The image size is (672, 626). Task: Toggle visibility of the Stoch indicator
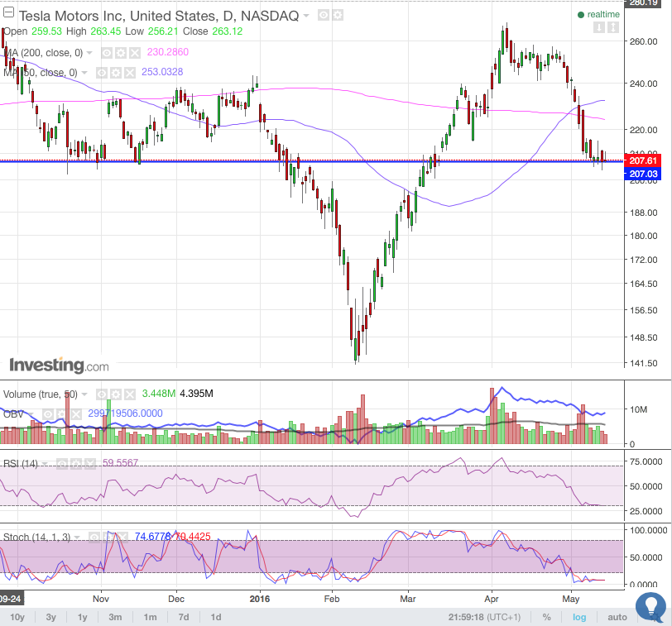tap(94, 537)
